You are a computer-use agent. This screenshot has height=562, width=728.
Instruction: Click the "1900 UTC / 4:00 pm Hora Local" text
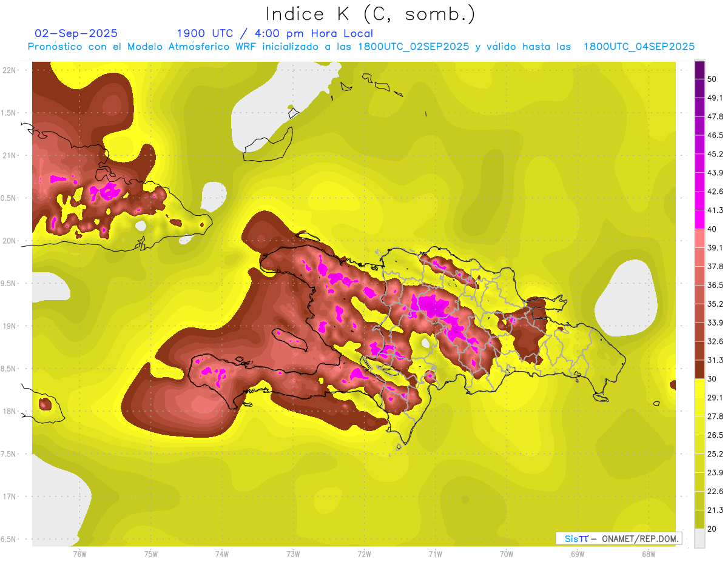[275, 33]
